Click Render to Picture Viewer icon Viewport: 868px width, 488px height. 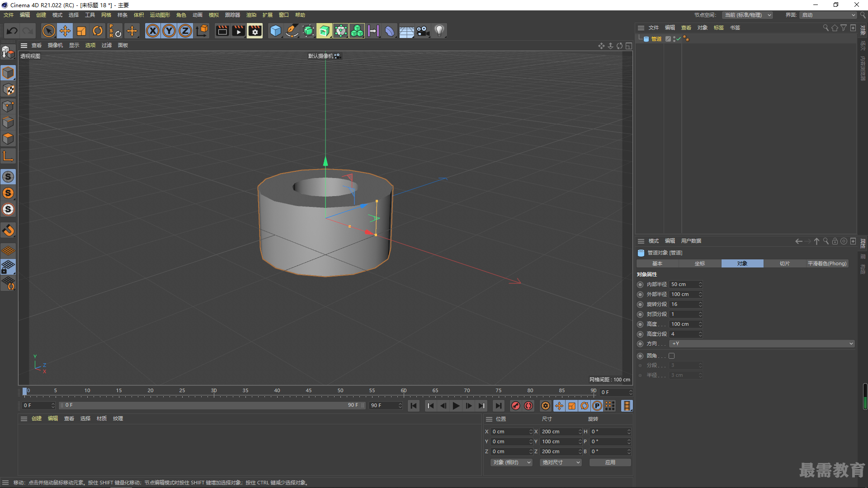[238, 31]
